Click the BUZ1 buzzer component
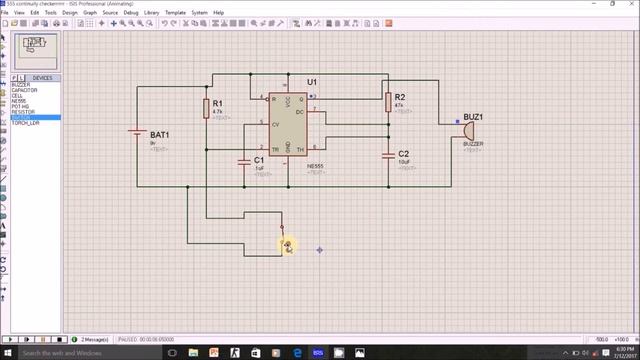The image size is (640, 360). point(469,131)
